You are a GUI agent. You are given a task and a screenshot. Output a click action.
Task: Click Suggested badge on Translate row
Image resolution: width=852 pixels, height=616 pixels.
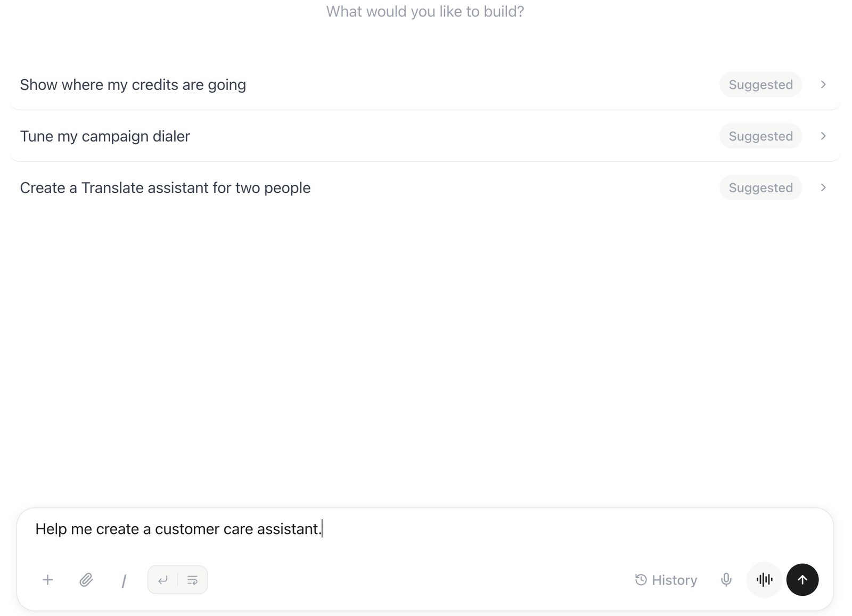click(760, 187)
